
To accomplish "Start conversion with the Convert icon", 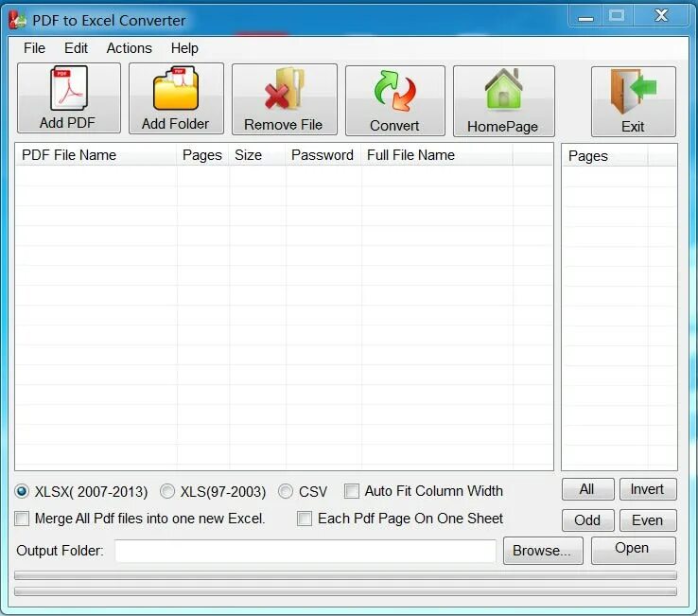I will (394, 100).
